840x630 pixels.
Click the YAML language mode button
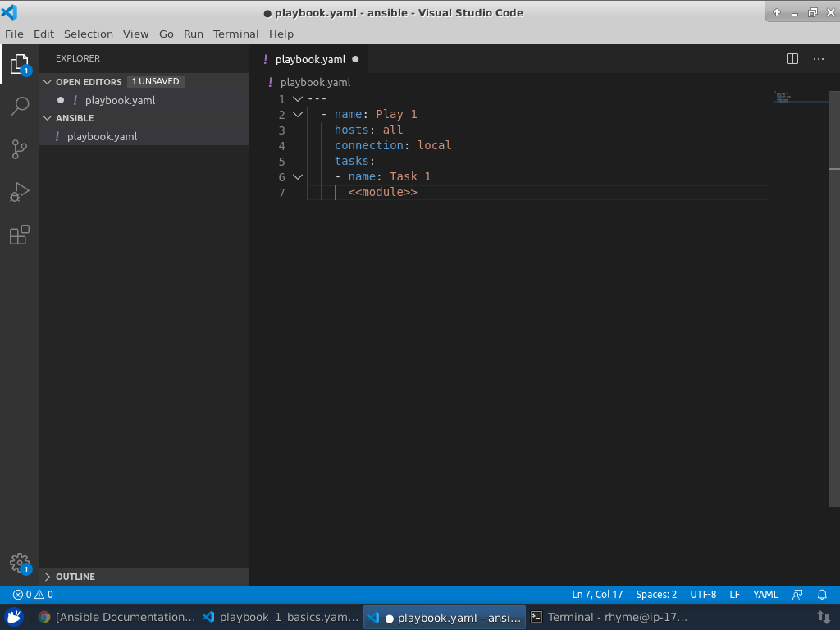[x=765, y=595]
